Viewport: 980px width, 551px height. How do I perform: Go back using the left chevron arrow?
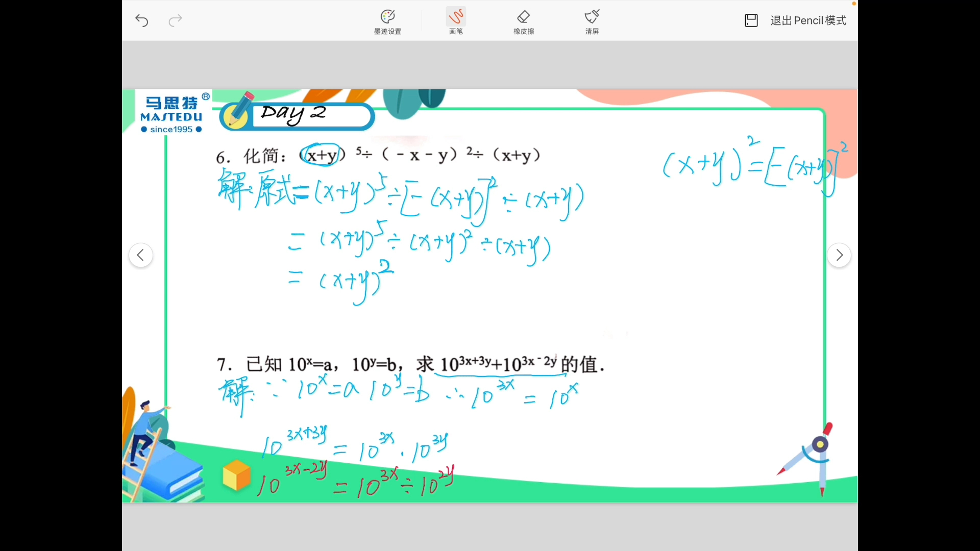tap(140, 255)
